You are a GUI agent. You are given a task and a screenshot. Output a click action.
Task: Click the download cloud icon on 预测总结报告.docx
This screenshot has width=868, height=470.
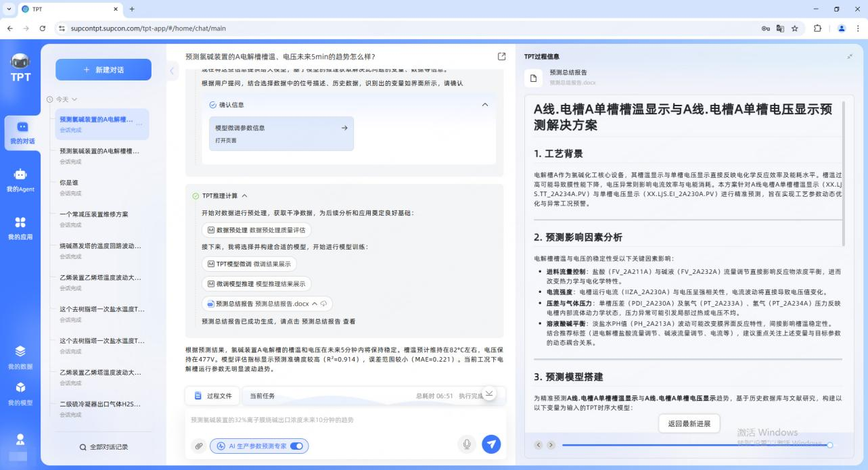point(324,304)
